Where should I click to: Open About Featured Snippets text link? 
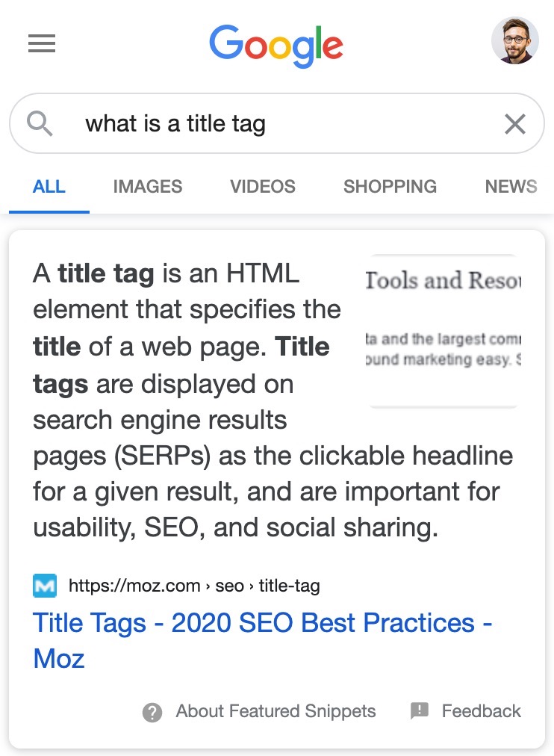[x=276, y=711]
